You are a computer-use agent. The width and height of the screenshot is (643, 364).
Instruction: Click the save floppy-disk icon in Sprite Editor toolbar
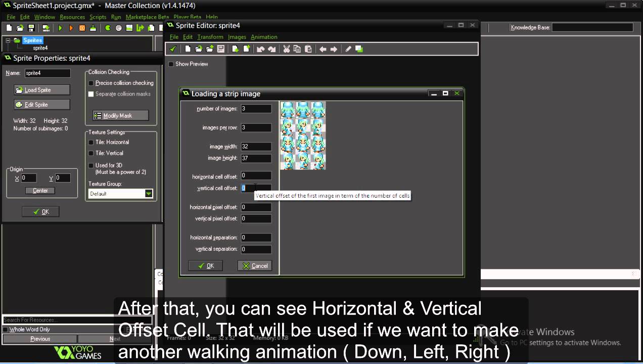tap(220, 49)
